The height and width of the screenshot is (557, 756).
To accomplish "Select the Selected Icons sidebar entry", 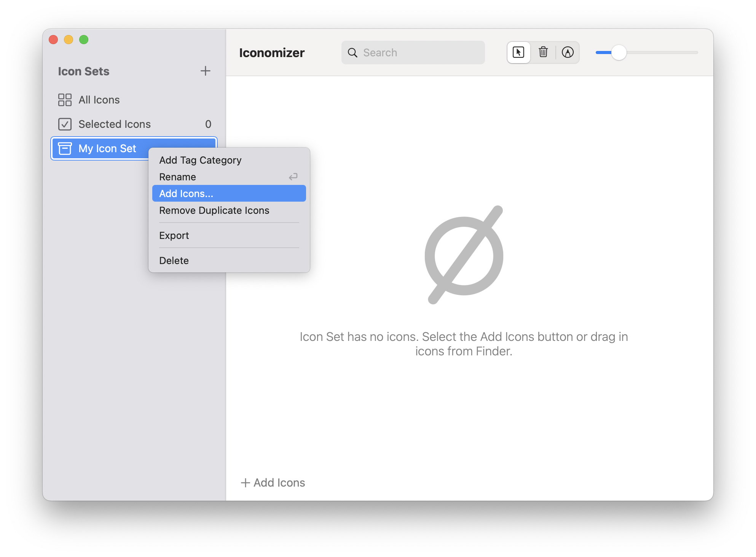I will coord(114,124).
